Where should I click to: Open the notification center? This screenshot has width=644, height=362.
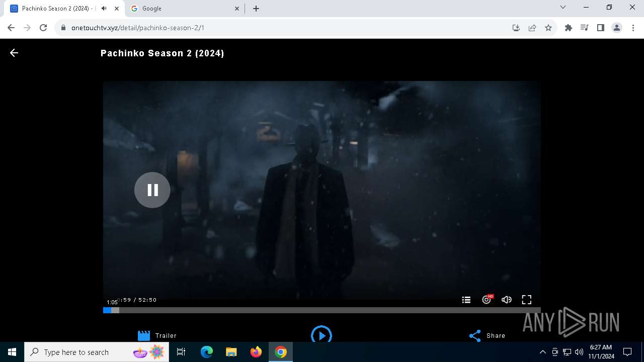[627, 352]
